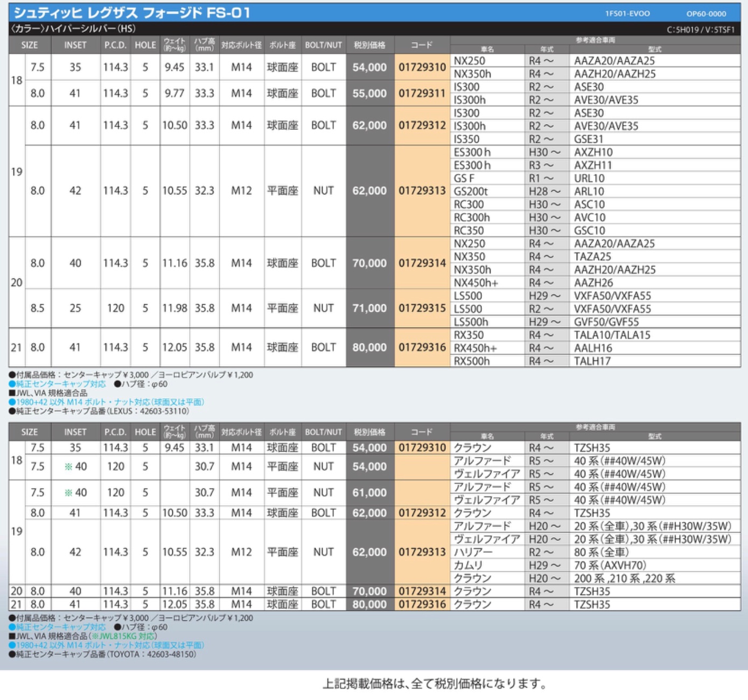Click the RC350 car name
Screen dimensions: 748x700
469,230
